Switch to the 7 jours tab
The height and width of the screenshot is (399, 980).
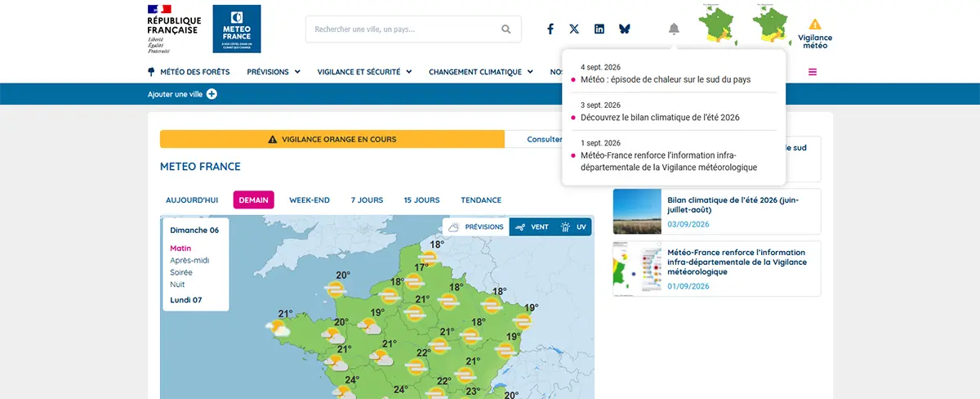click(367, 199)
